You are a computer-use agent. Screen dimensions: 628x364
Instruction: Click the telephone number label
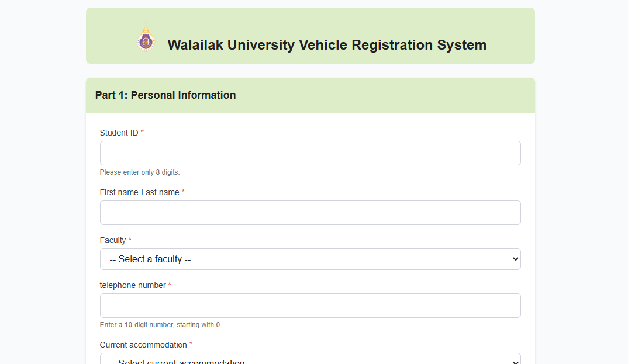133,285
